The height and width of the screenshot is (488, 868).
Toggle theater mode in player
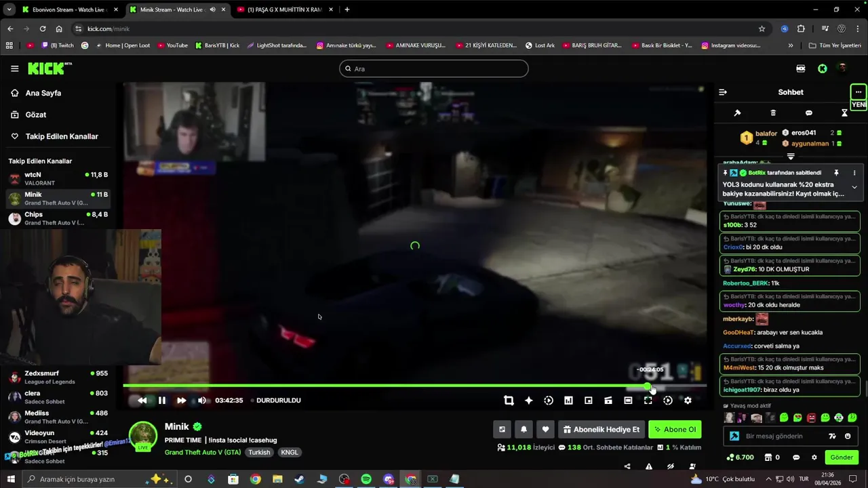pyautogui.click(x=628, y=401)
